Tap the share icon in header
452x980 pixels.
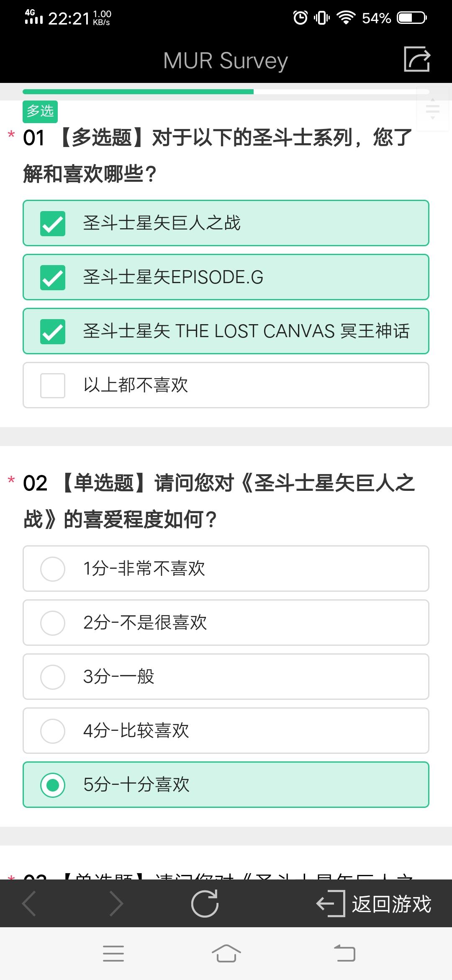pos(417,59)
